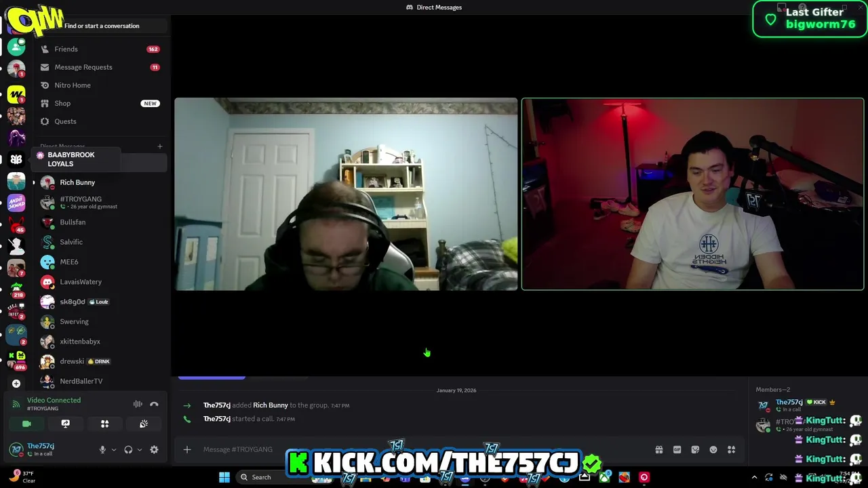Open The757cj user panel avatar
Image resolution: width=868 pixels, height=488 pixels.
click(16, 449)
